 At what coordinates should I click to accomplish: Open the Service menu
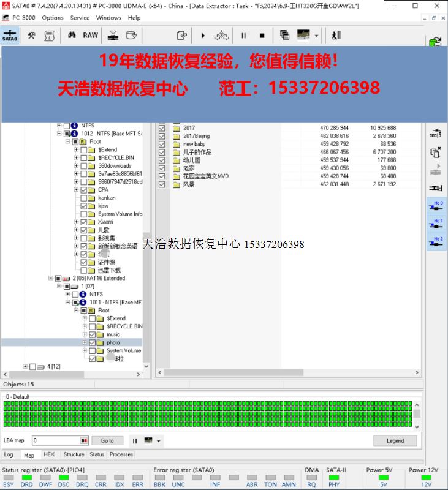click(80, 18)
